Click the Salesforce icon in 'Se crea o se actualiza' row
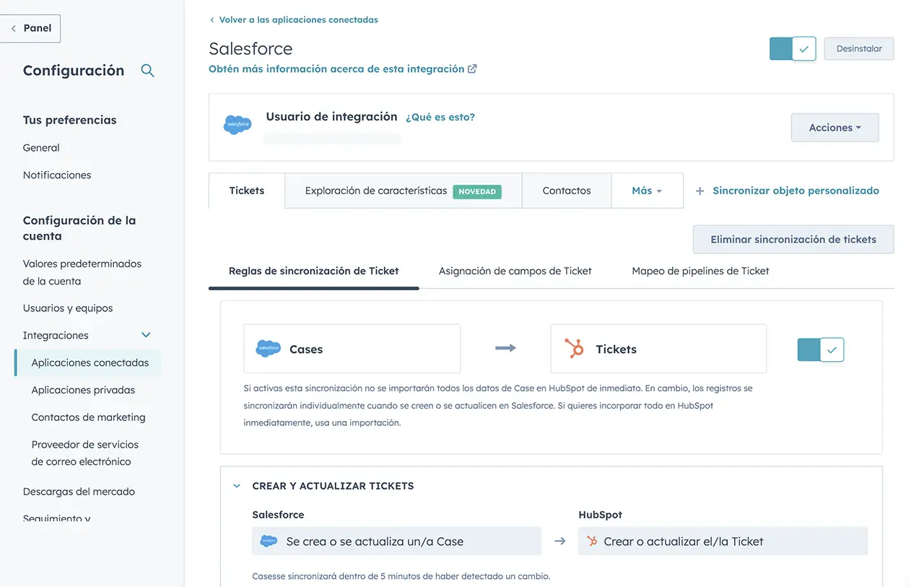The height and width of the screenshot is (587, 924). 269,541
